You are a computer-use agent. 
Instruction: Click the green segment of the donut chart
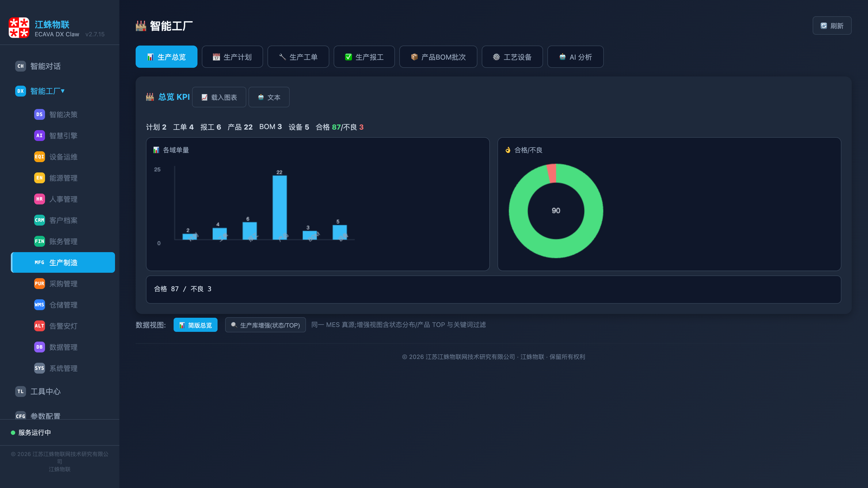(556, 248)
